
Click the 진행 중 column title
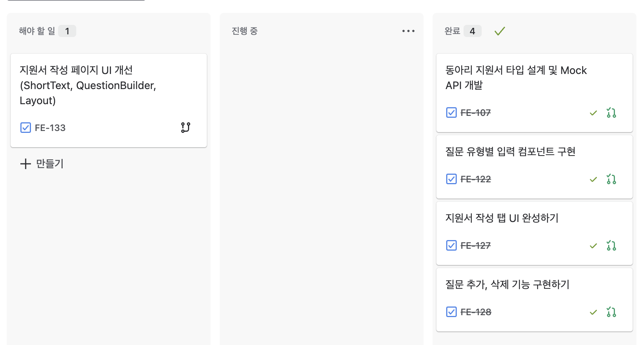(245, 31)
